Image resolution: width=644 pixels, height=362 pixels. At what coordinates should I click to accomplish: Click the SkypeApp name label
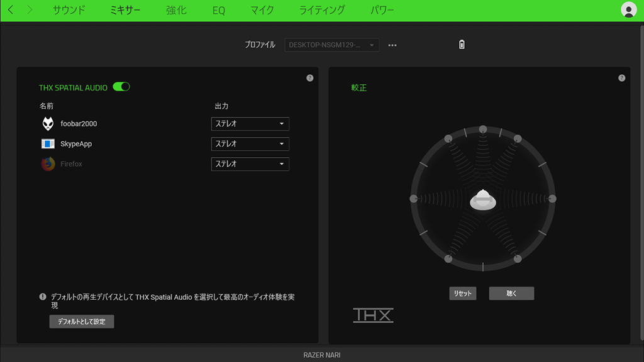[x=76, y=144]
